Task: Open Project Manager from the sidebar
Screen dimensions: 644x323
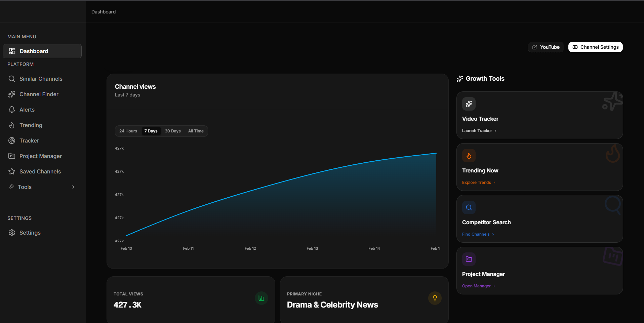Action: click(40, 156)
